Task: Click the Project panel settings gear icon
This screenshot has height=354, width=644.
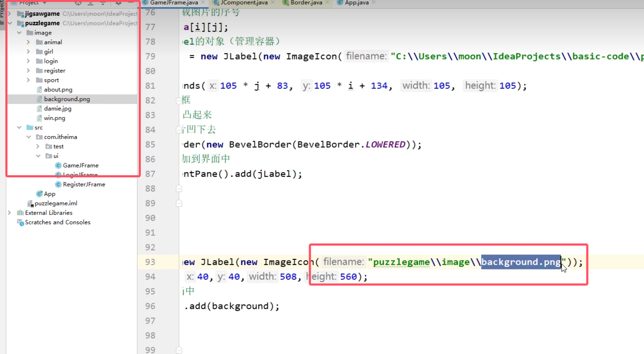Action: coord(118,3)
